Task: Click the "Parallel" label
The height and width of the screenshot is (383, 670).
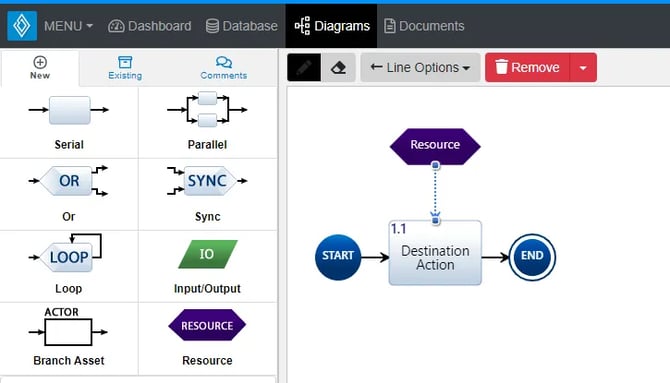Action: pos(207,144)
